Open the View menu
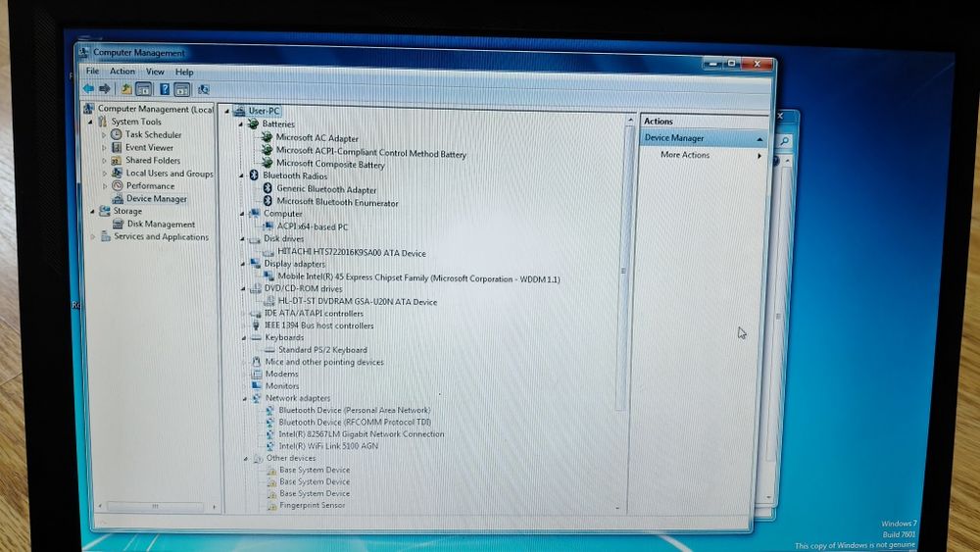This screenshot has height=552, width=980. click(x=155, y=72)
